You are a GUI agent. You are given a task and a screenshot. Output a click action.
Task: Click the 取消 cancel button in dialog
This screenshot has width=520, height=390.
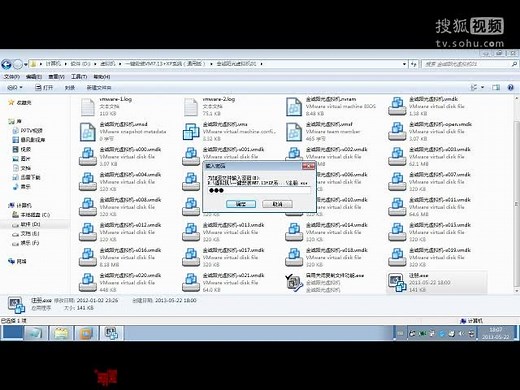tap(277, 204)
